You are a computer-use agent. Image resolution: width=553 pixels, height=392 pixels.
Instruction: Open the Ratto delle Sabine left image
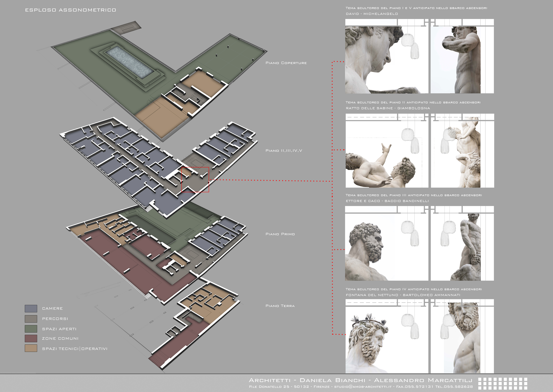[x=387, y=151]
